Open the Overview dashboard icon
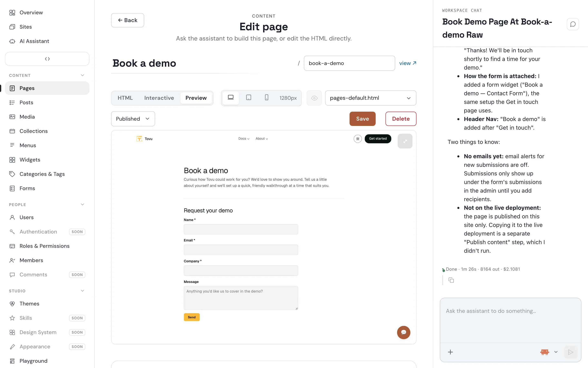 pyautogui.click(x=12, y=12)
